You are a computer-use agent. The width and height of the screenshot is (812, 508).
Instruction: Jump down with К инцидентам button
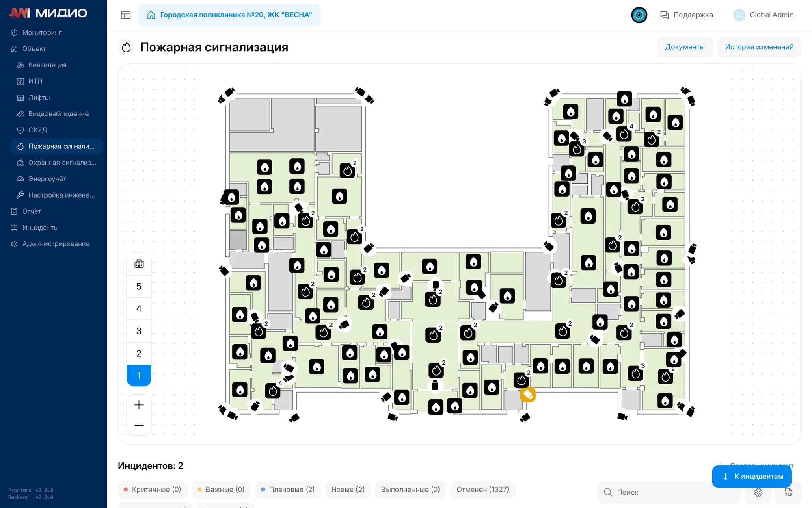tap(752, 476)
